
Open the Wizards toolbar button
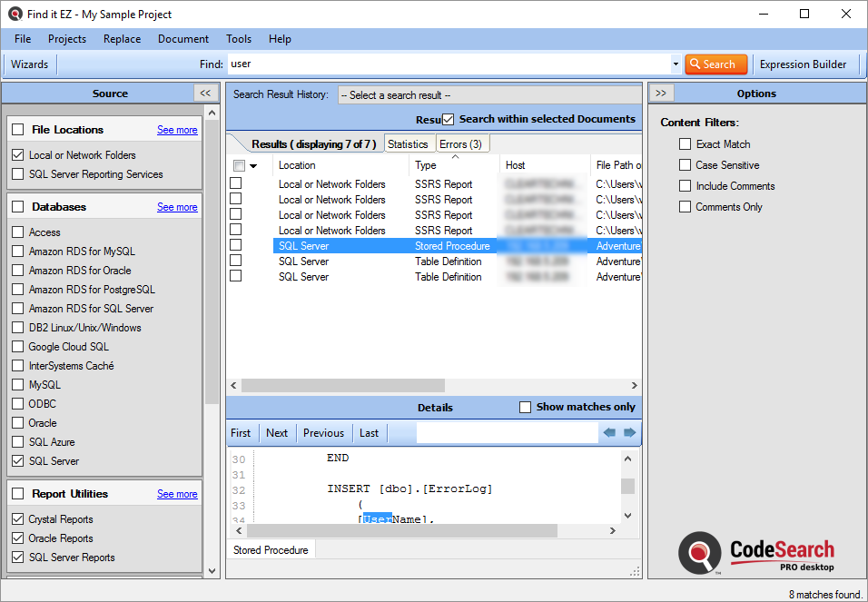29,64
